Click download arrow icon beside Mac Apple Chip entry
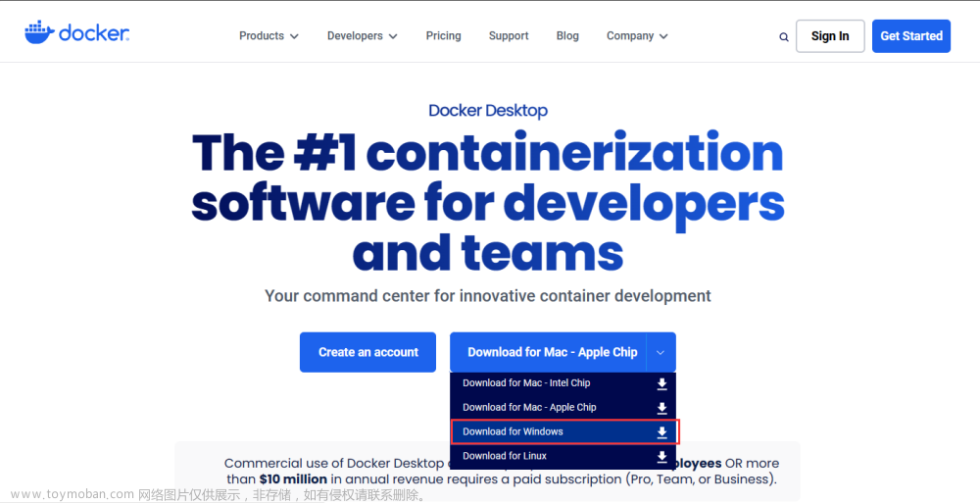 pyautogui.click(x=662, y=409)
